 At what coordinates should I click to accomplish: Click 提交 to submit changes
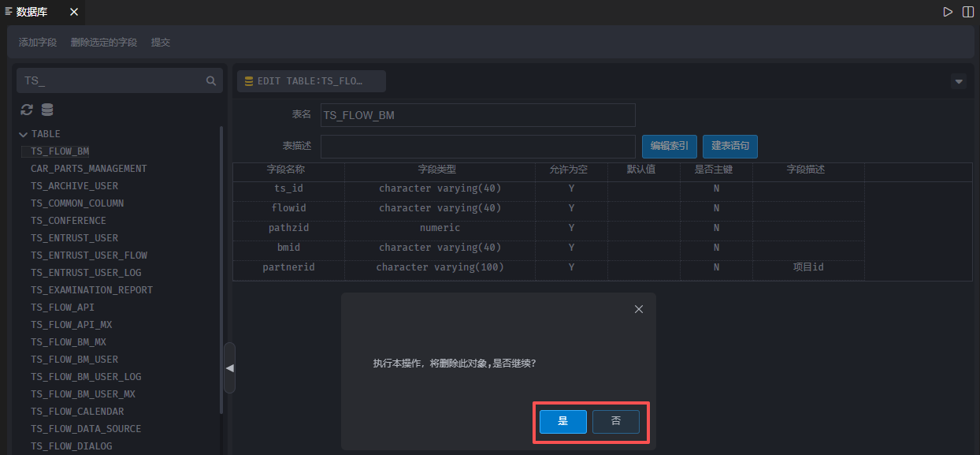click(161, 43)
